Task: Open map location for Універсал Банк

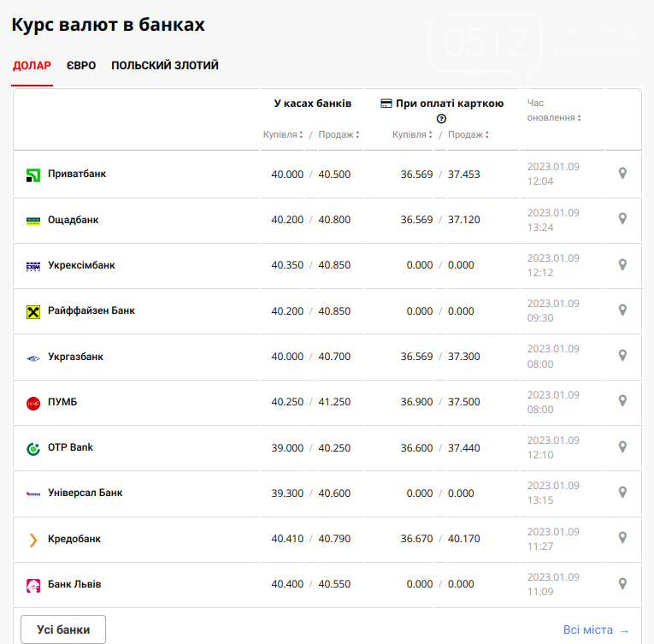Action: point(622,493)
